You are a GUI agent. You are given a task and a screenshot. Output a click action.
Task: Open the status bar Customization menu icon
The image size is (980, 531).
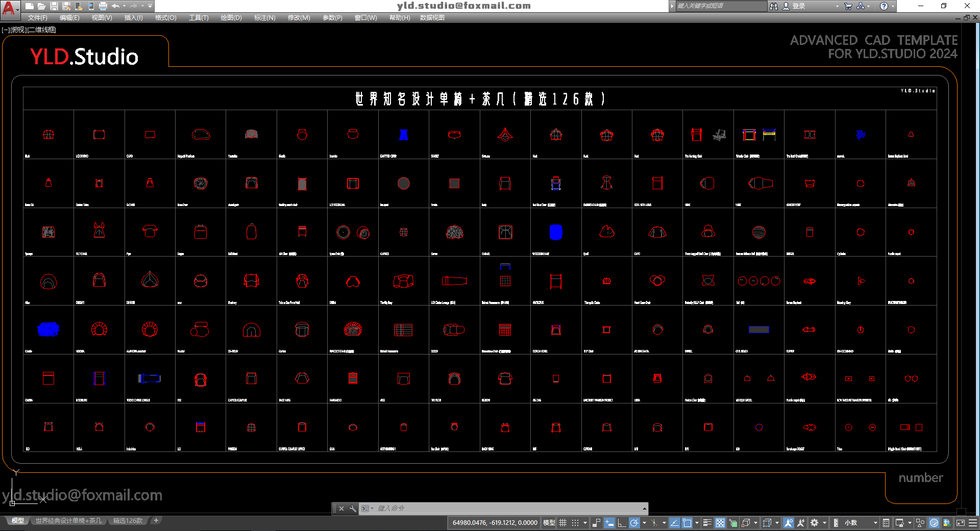point(973,523)
